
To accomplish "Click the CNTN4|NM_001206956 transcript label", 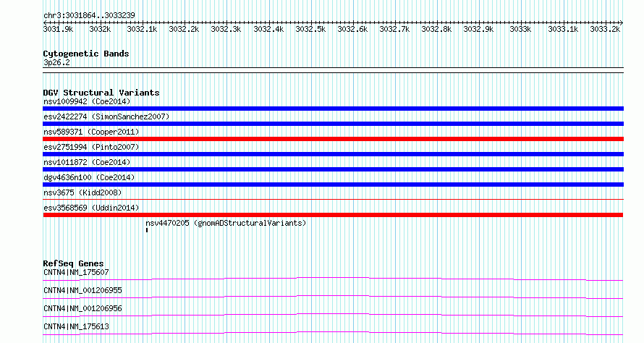I will (x=82, y=308).
